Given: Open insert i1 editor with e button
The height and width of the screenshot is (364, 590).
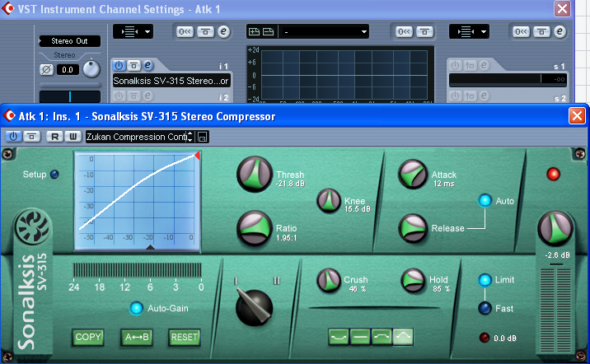Looking at the screenshot, I should [147, 65].
